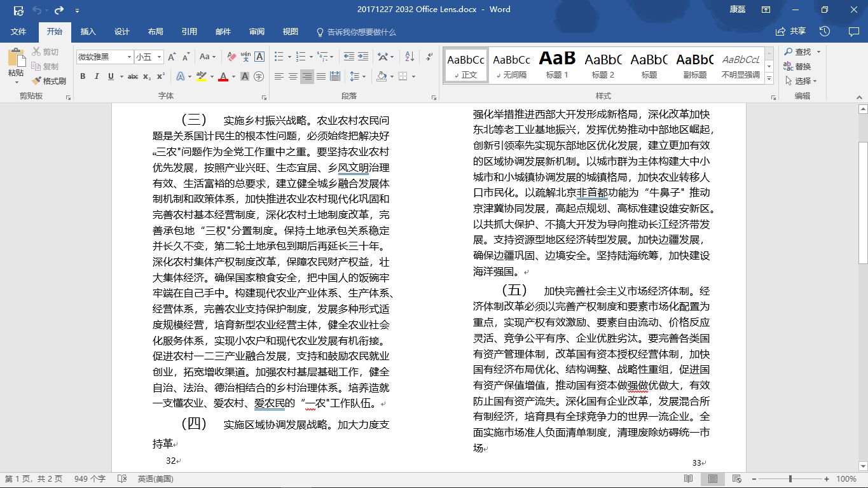The width and height of the screenshot is (868, 488).
Task: Apply the 标题 1 heading style
Action: pos(557,65)
